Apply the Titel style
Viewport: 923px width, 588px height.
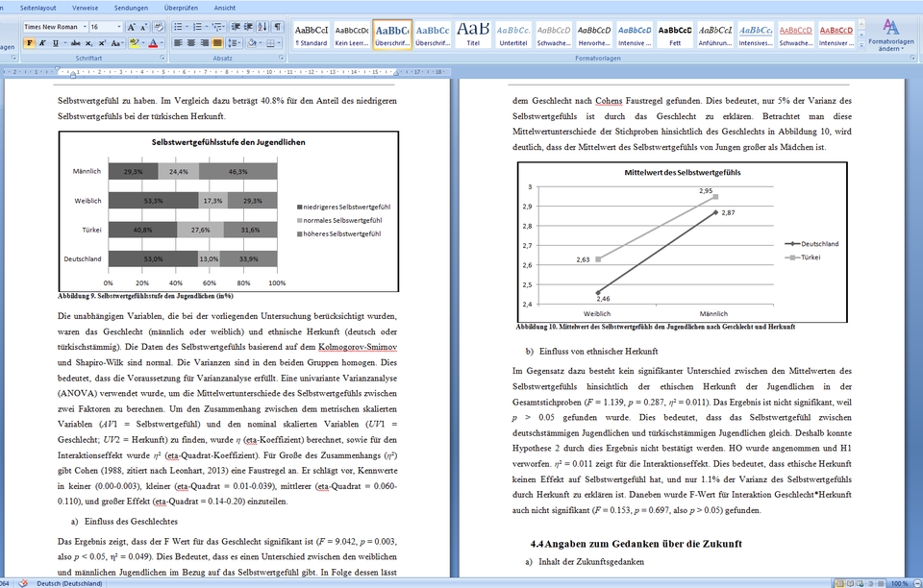tap(473, 35)
